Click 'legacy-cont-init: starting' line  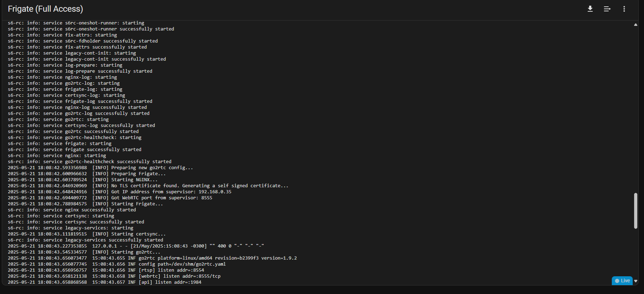point(72,53)
